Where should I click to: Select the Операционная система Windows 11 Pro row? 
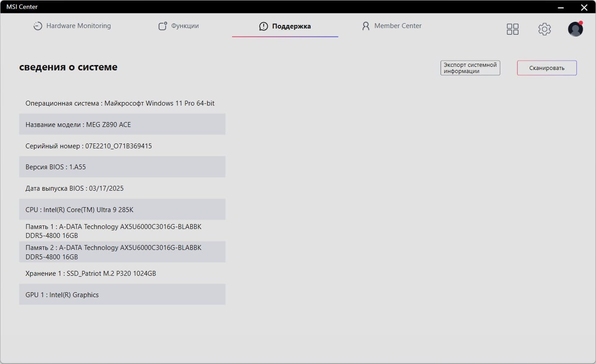(122, 103)
